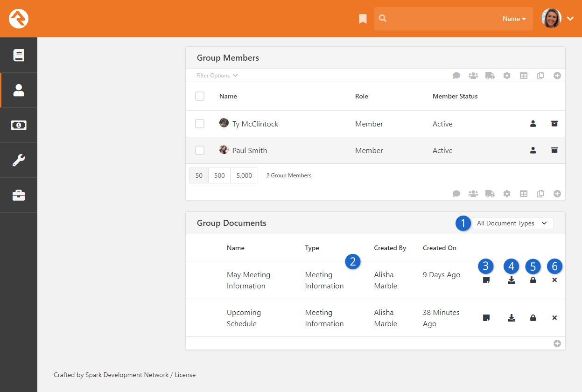Open the Finance money sidebar icon
582x392 pixels.
pos(19,125)
